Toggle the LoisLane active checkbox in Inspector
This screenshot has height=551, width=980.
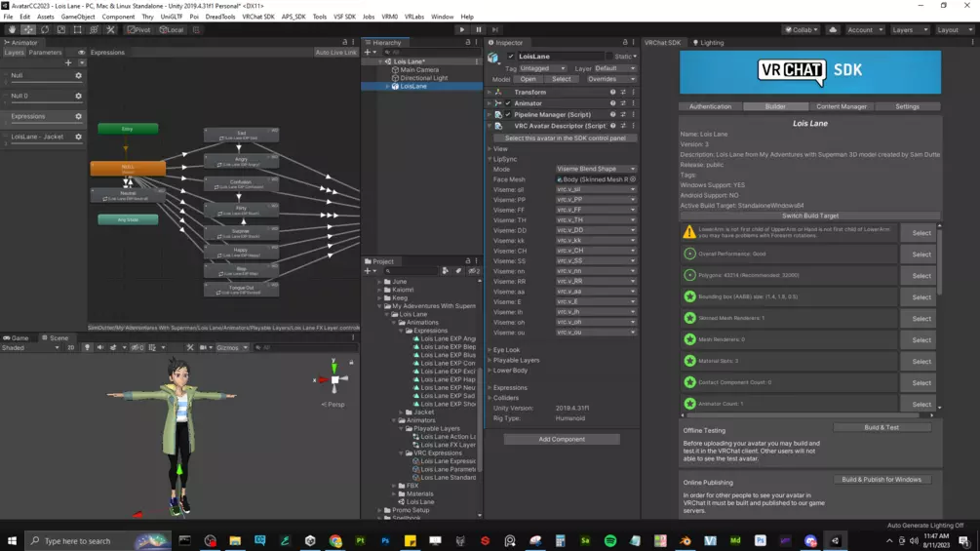(x=511, y=57)
